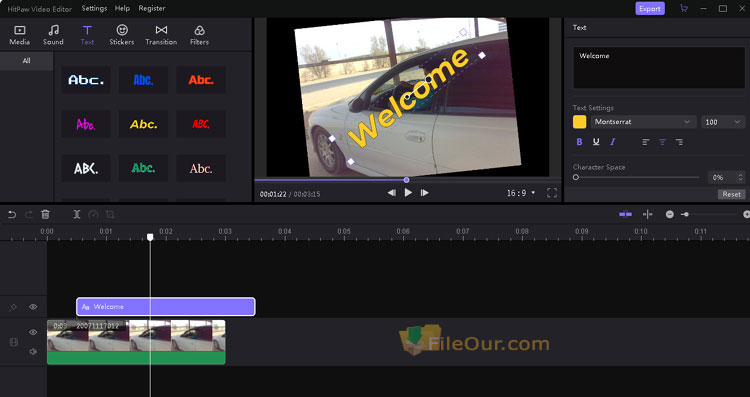Split the clip at playhead
Viewport: 750px width, 397px height.
(77, 215)
